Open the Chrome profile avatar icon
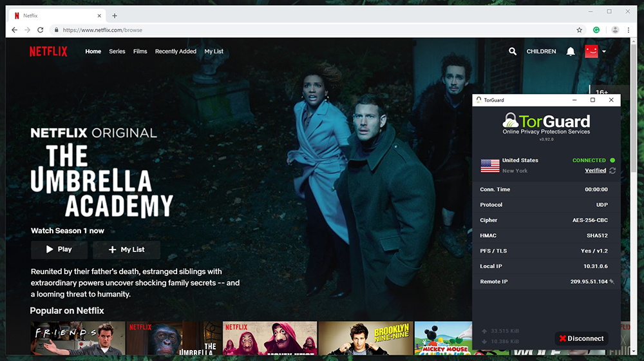644x361 pixels. pos(615,30)
